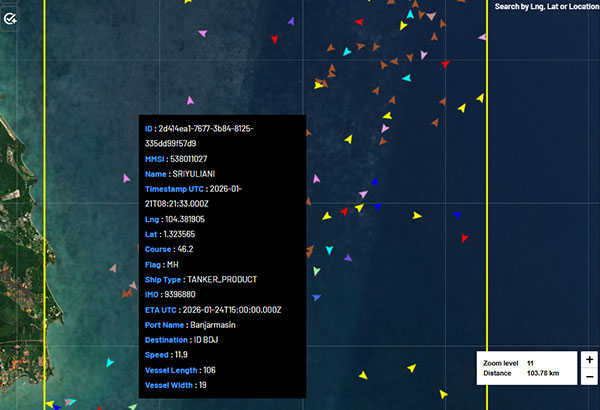Click the circular icon in the top-left corner

[x=11, y=17]
